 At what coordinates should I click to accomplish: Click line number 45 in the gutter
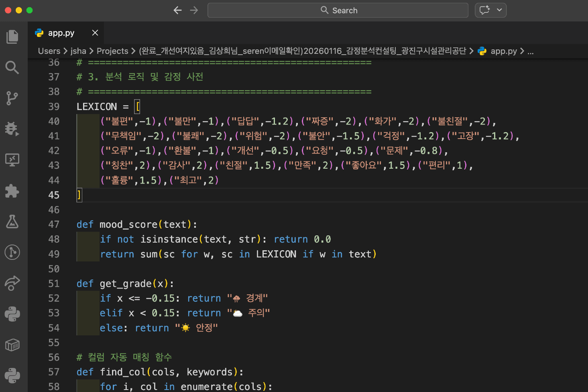(54, 195)
